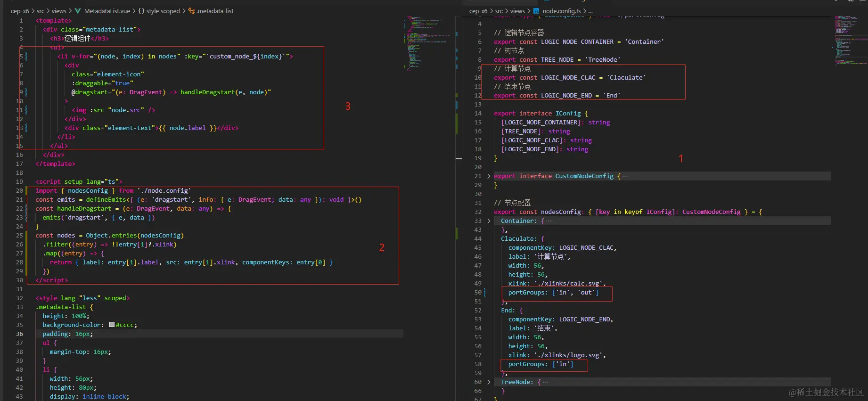Image resolution: width=868 pixels, height=401 pixels.
Task: Click './xlinks/calc.svg' xlink string
Action: tap(568, 284)
